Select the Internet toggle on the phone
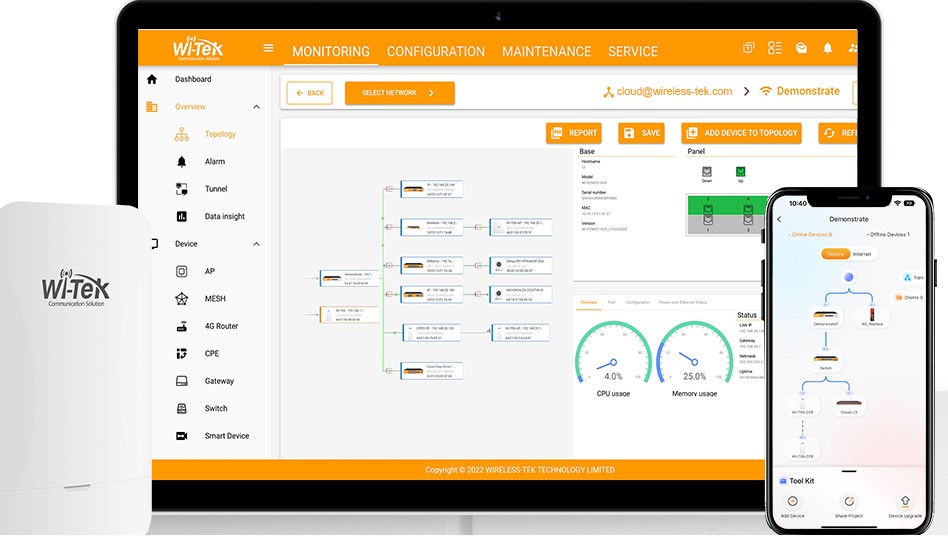 click(x=863, y=254)
